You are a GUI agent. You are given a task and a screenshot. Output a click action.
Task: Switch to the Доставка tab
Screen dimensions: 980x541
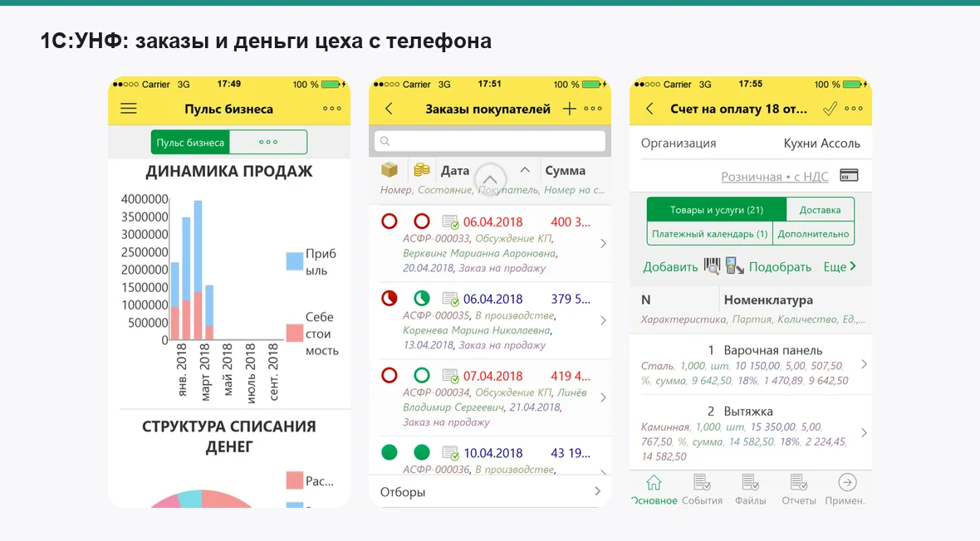[820, 210]
